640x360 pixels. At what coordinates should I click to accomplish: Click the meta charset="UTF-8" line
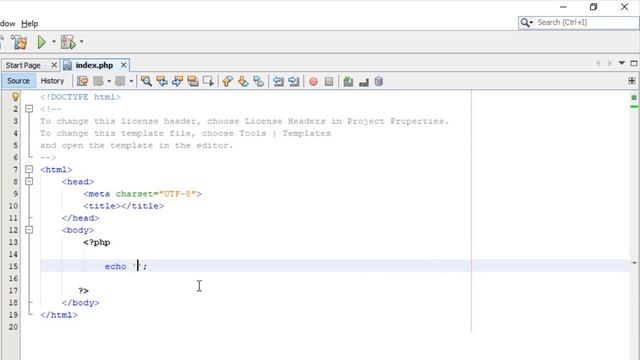[x=142, y=194]
